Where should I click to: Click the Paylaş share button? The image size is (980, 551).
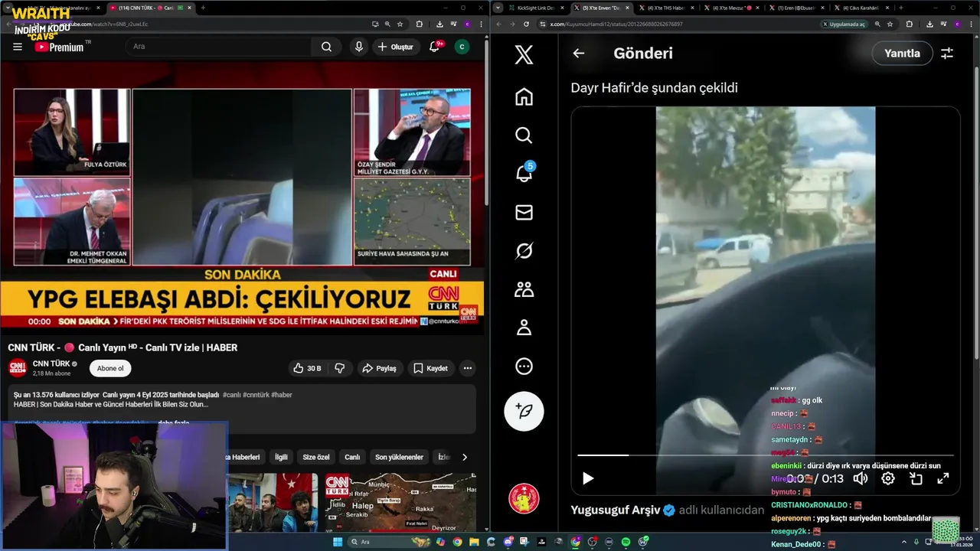click(x=379, y=368)
